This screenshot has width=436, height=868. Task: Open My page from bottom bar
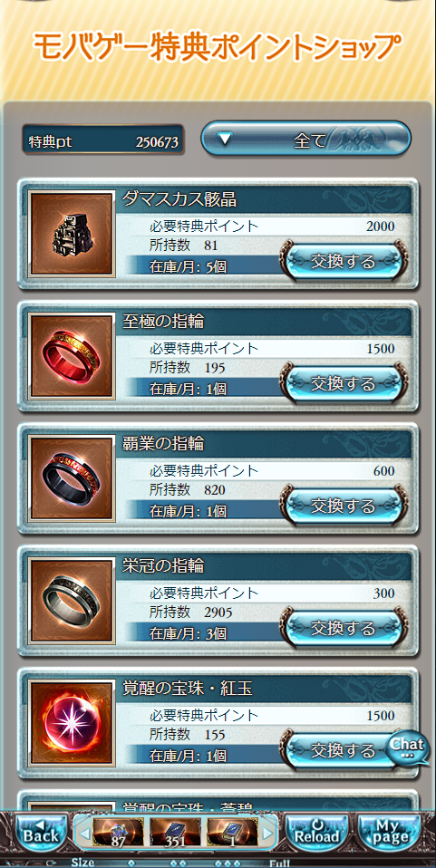point(392,833)
